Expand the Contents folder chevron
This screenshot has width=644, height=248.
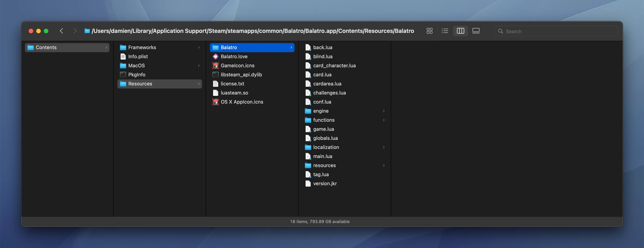tap(106, 47)
